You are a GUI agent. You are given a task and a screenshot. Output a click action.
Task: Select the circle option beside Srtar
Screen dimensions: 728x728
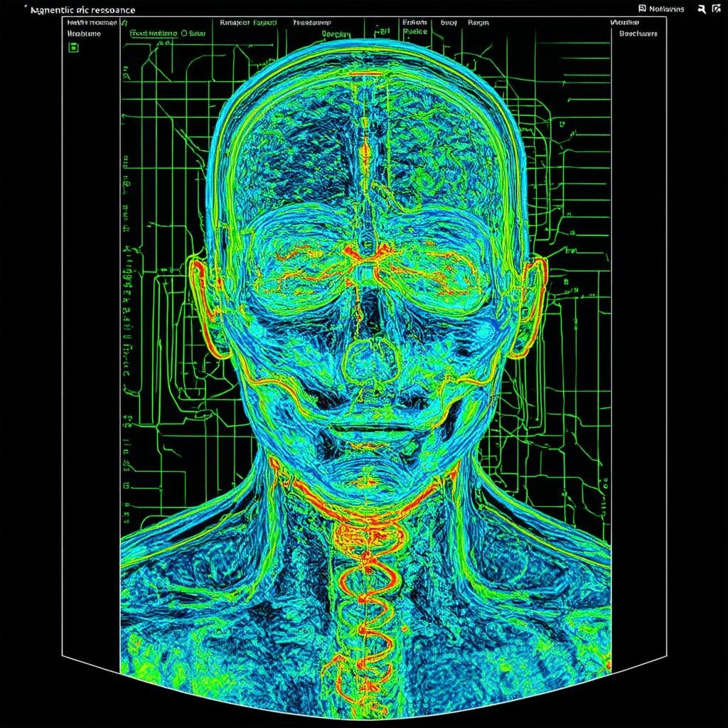tap(183, 33)
